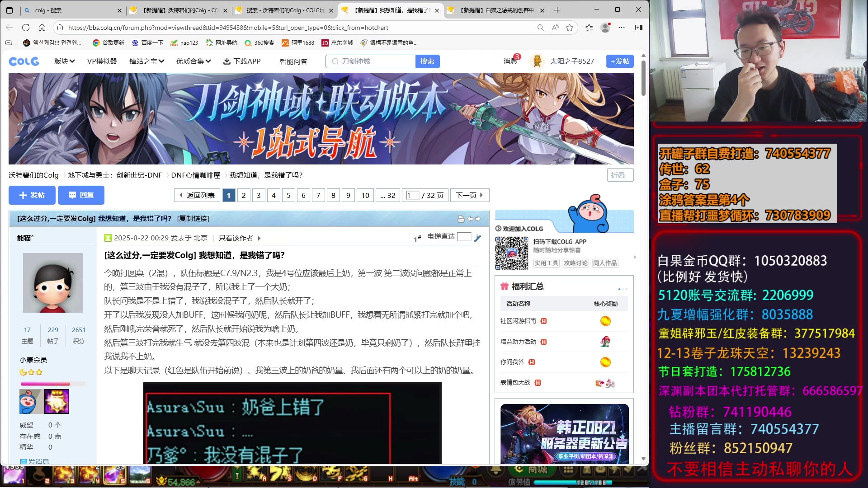Open the hao123 bookmark
Image resolution: width=868 pixels, height=488 pixels.
point(184,43)
